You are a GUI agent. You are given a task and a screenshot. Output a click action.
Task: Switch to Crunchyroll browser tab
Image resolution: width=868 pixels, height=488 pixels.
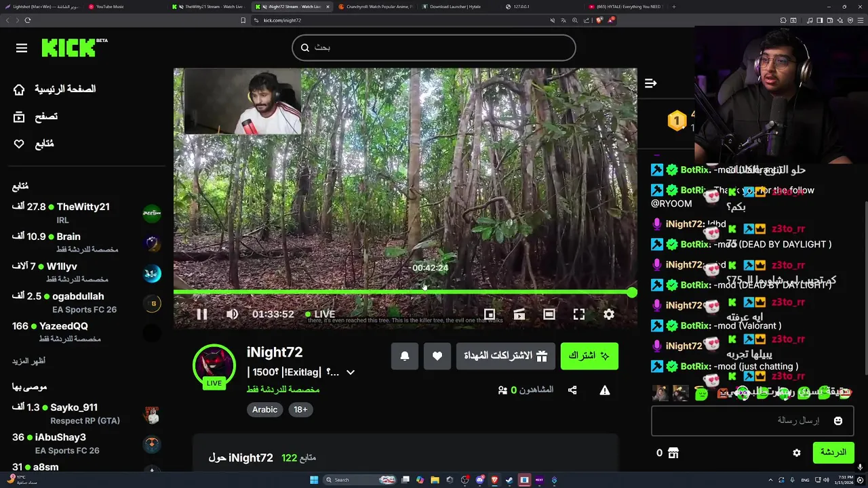coord(375,7)
